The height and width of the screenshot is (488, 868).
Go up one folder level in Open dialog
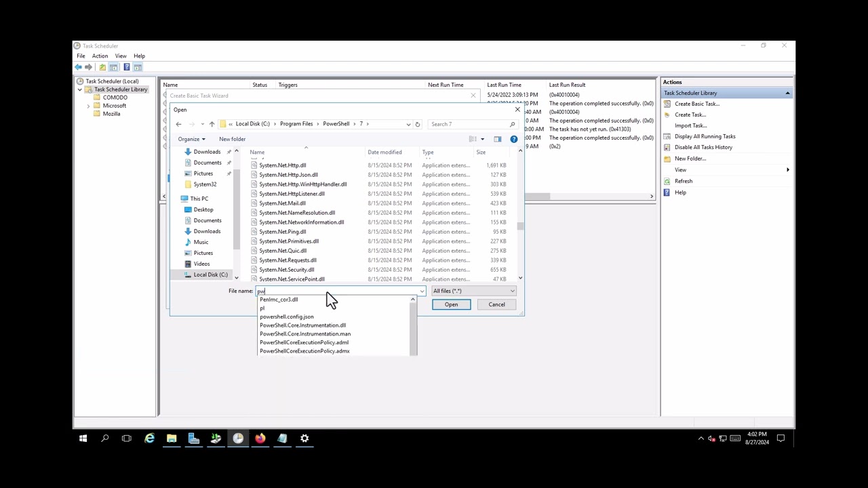(212, 124)
